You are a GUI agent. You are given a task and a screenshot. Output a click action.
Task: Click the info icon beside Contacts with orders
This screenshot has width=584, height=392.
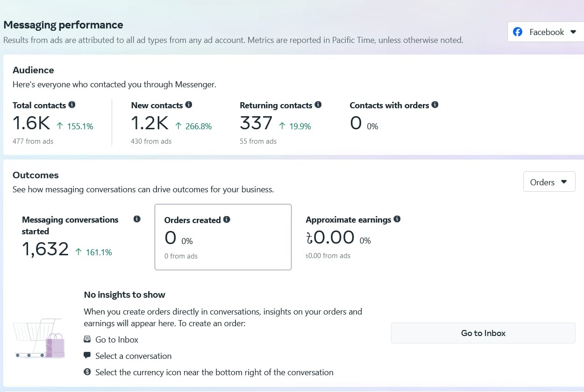[435, 105]
